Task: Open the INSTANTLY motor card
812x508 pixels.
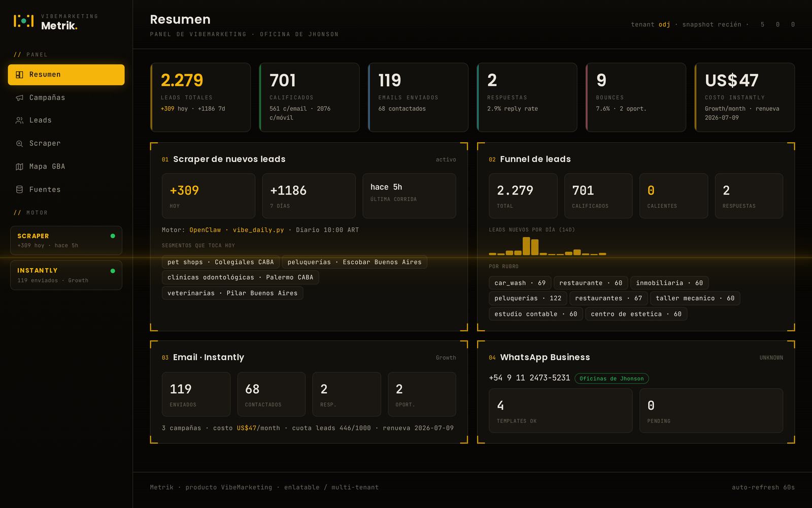Action: (66, 275)
